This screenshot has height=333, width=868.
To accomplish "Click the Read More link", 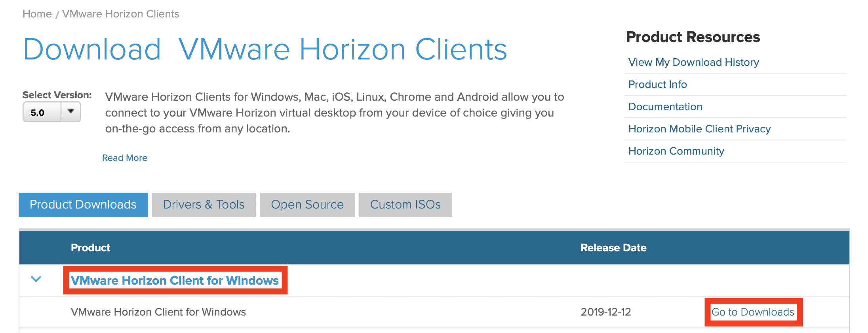I will (125, 158).
